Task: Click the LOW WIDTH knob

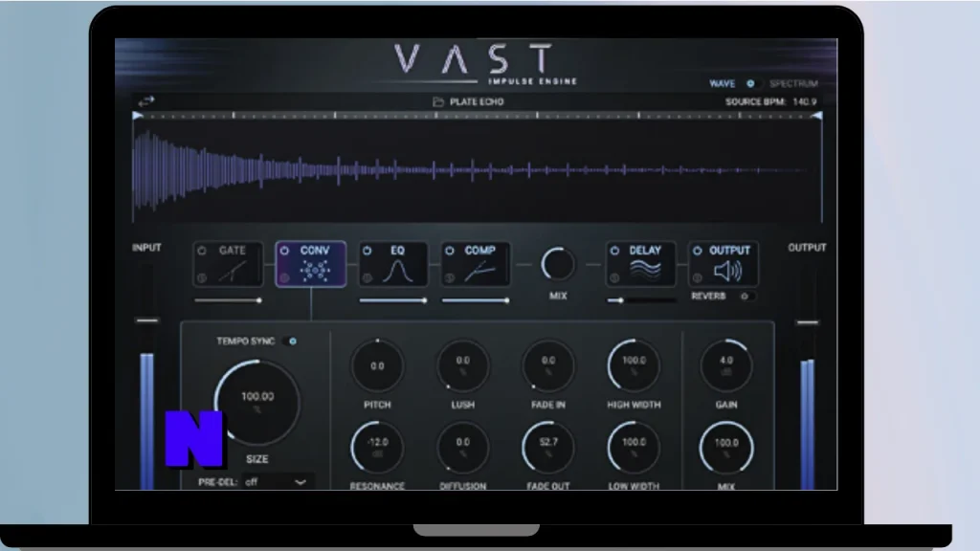Action: 634,448
